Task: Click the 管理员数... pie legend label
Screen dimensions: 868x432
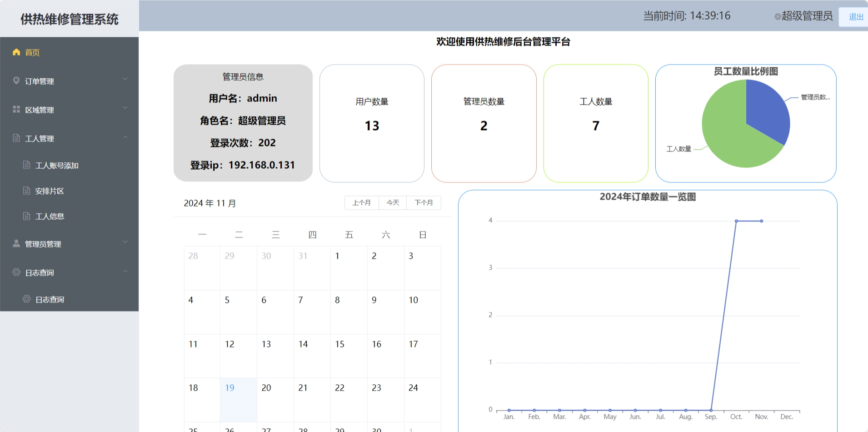Action: coord(815,97)
